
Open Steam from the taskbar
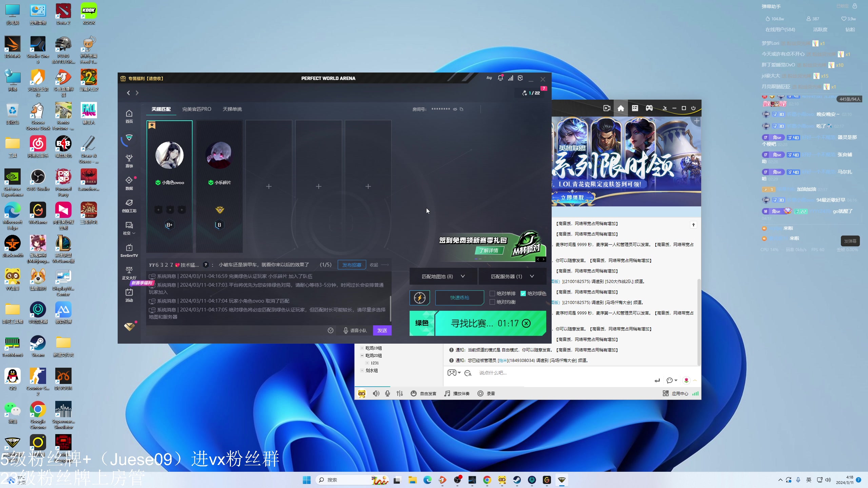[517, 480]
